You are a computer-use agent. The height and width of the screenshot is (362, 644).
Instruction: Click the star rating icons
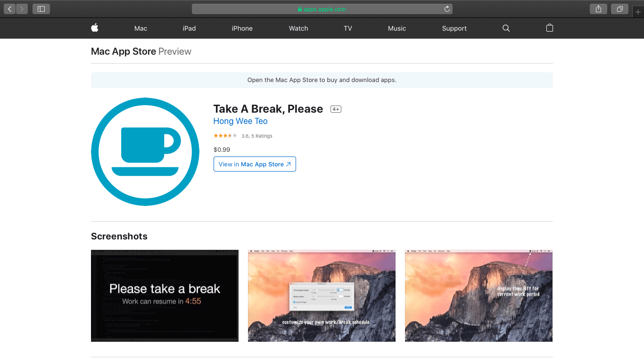click(225, 136)
